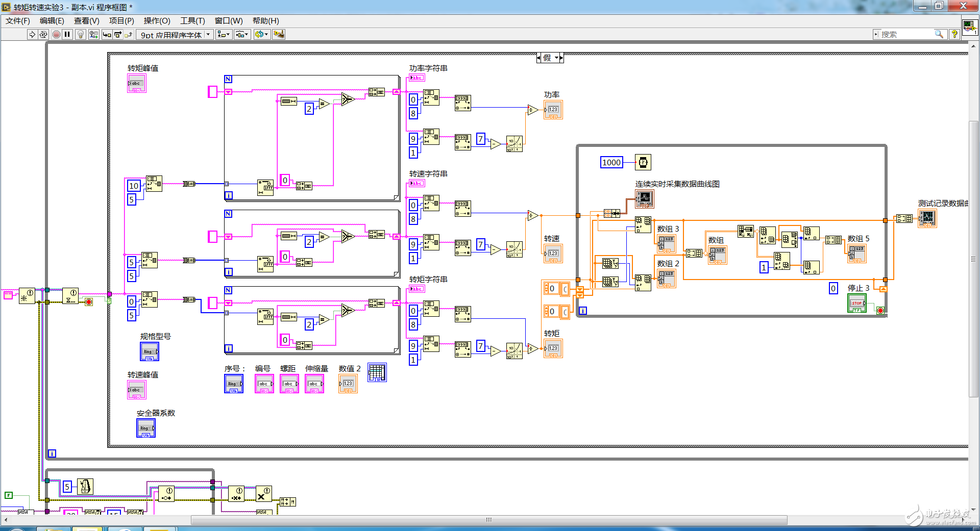
Task: Go to next case with right selector arrow
Action: pos(561,58)
